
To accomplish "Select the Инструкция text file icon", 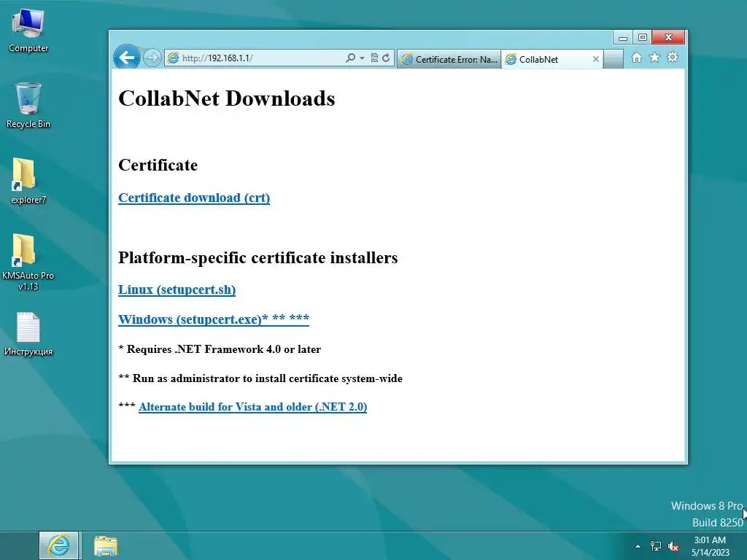I will (x=28, y=334).
